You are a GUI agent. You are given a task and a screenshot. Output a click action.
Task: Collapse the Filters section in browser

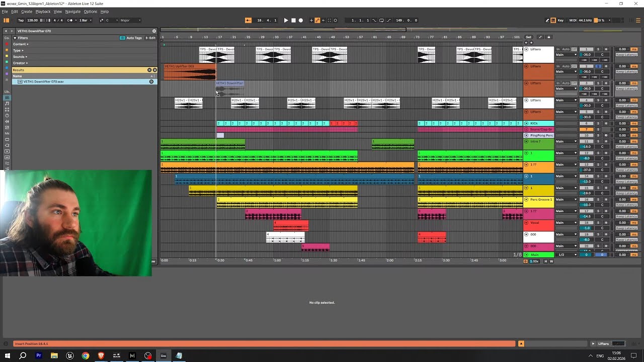pos(15,38)
